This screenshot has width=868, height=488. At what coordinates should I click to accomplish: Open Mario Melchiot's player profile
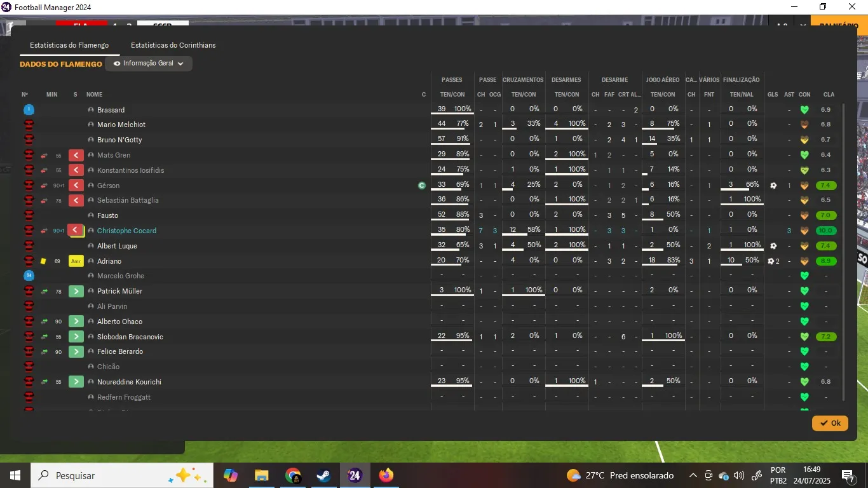(x=121, y=125)
